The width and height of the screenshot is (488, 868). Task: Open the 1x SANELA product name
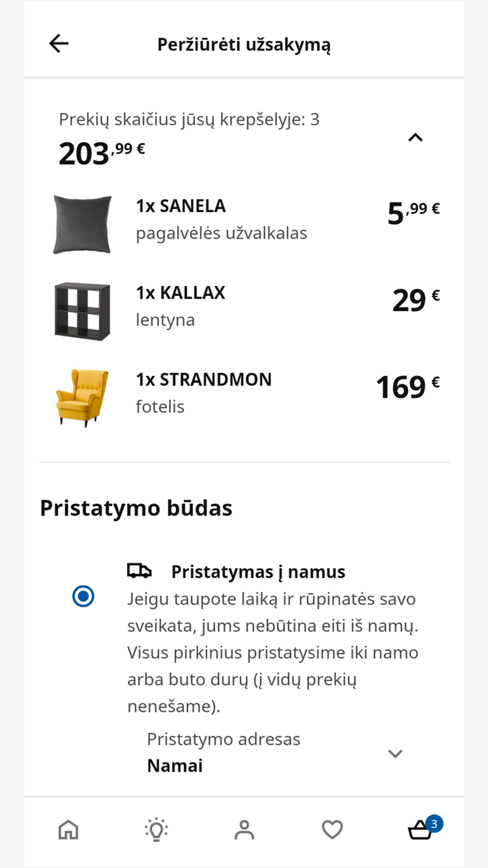(x=181, y=206)
